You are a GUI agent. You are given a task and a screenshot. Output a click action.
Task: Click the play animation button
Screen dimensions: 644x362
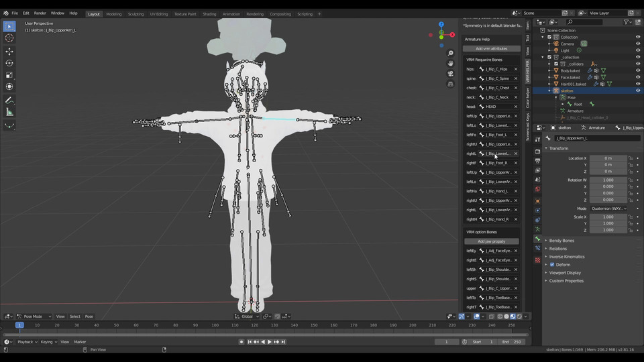[270, 342]
